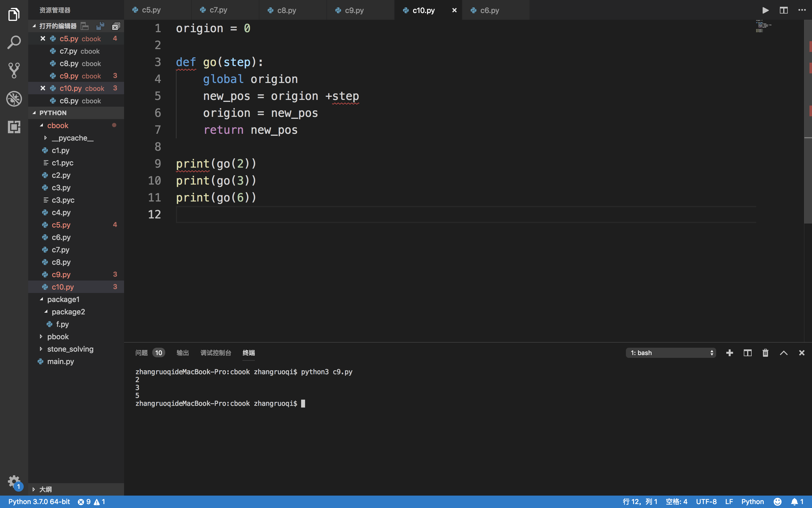This screenshot has height=508, width=812.
Task: Open f.py under package2
Action: (76, 324)
